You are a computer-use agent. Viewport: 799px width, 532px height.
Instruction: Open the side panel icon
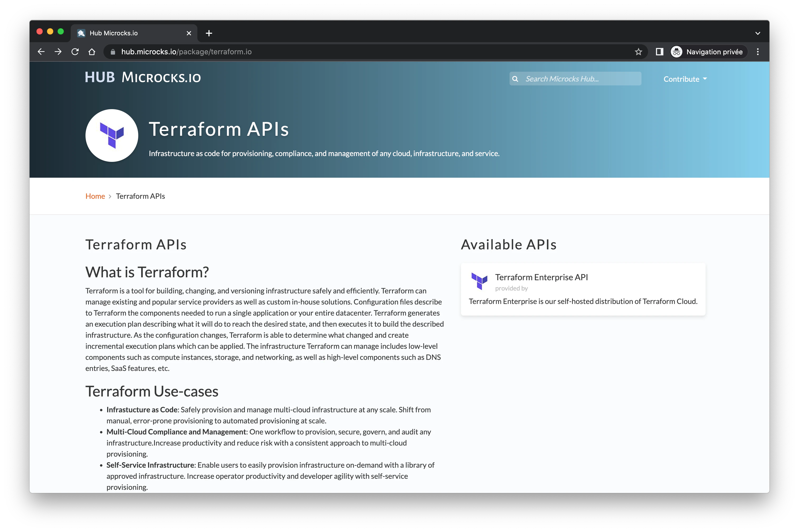pyautogui.click(x=659, y=52)
